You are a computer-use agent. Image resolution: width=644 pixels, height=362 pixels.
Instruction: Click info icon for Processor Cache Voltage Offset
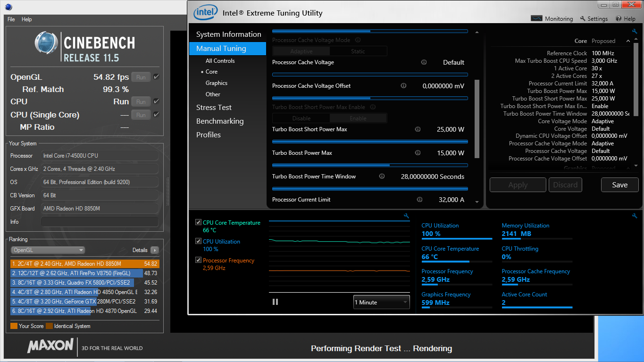click(x=403, y=86)
